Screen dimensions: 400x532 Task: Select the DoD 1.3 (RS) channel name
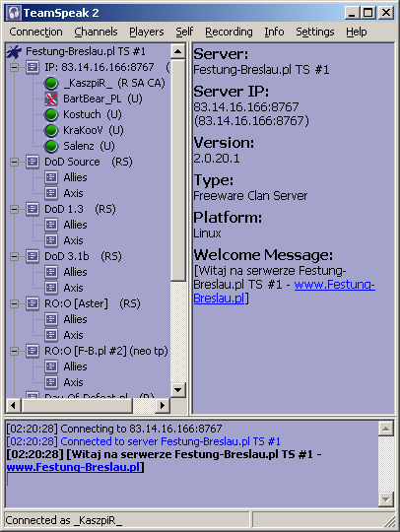click(80, 209)
